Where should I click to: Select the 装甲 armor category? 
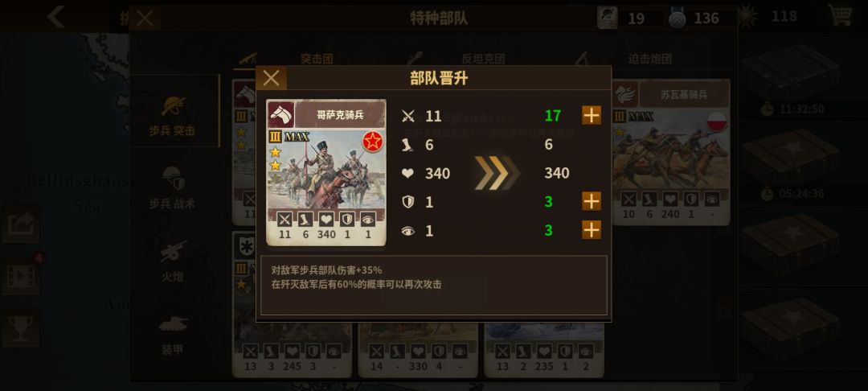[x=172, y=334]
